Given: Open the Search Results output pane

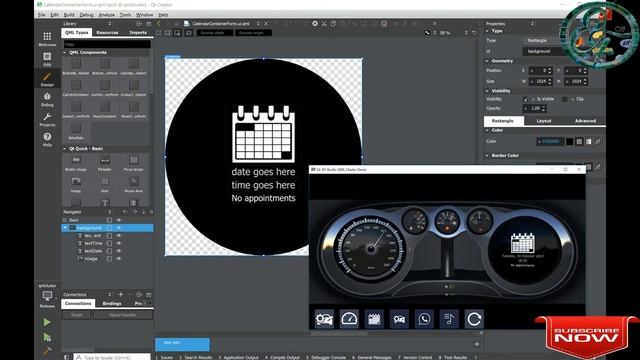Looking at the screenshot, I should 196,357.
